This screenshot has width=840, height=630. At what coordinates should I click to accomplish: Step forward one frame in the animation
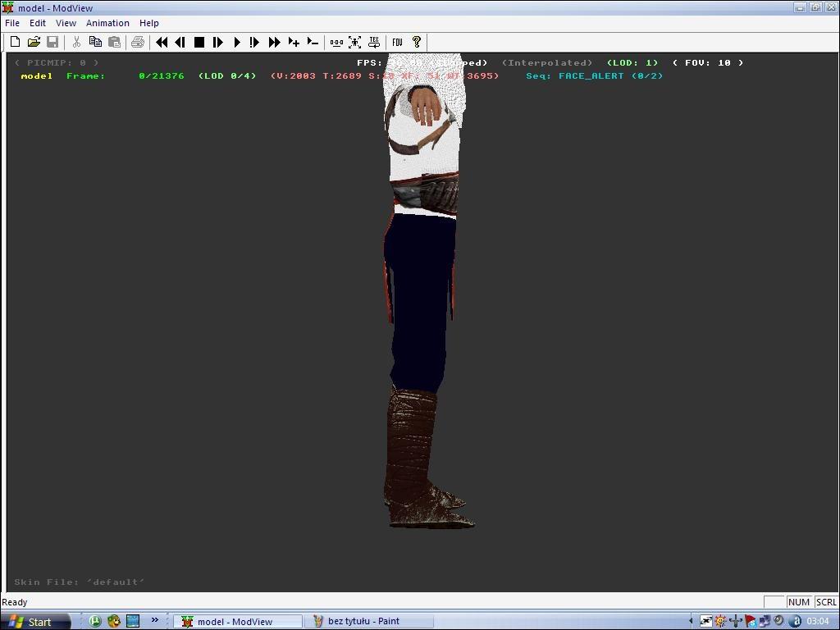coord(217,42)
